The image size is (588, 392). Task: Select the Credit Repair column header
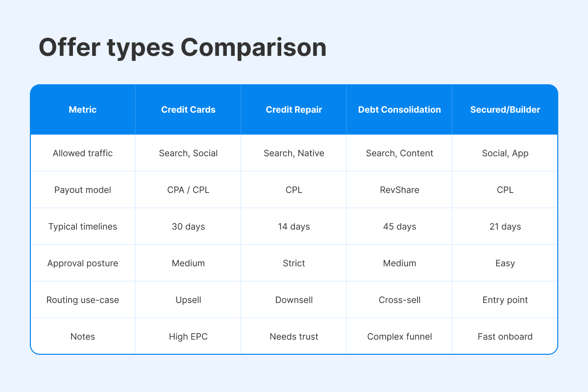[294, 110]
